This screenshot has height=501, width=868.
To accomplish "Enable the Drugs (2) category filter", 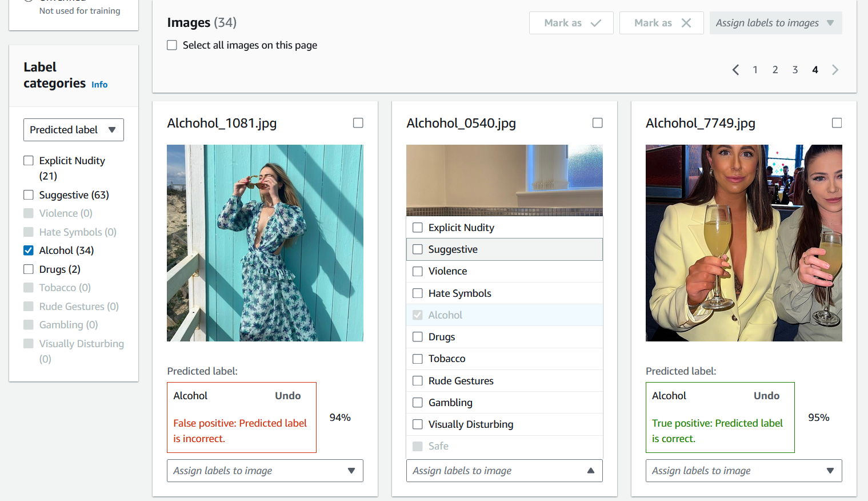I will [29, 269].
